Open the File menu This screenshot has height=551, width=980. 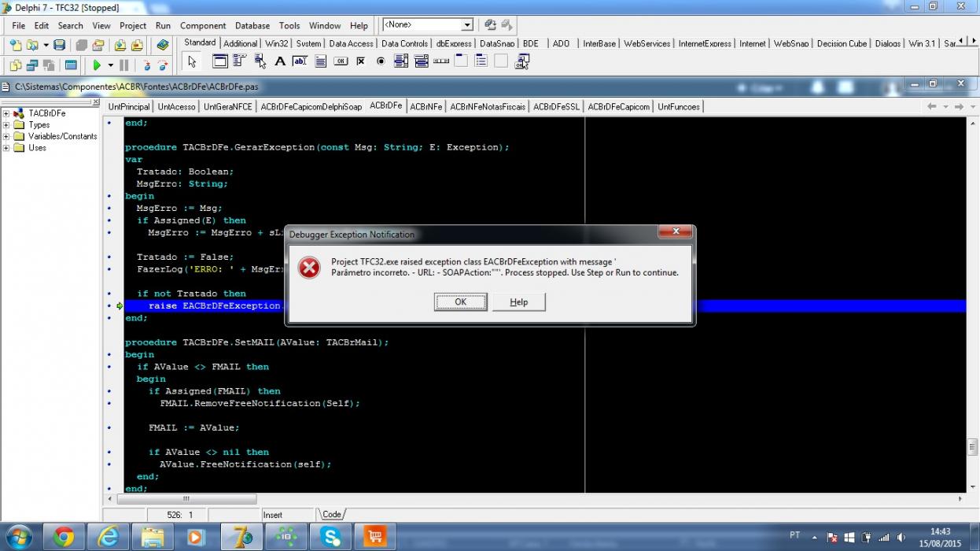[x=18, y=25]
